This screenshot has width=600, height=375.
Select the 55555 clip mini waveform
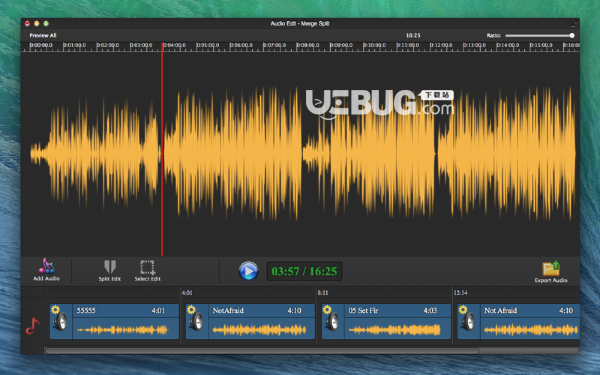(x=122, y=329)
